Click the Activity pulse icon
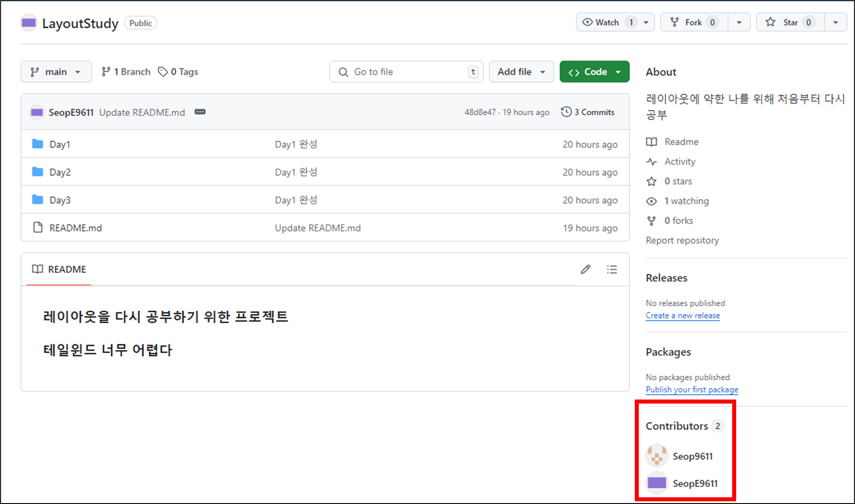This screenshot has height=504, width=855. [652, 162]
